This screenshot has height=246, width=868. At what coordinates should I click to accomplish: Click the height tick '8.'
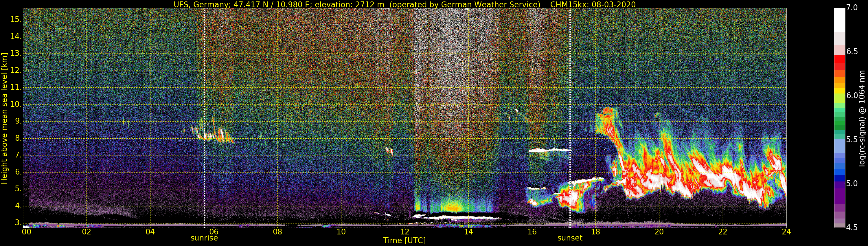tap(18, 138)
